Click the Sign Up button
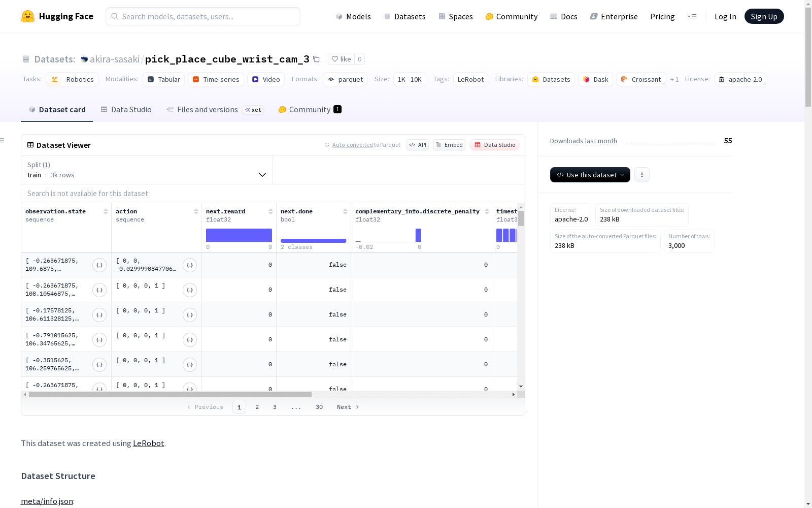 point(764,16)
